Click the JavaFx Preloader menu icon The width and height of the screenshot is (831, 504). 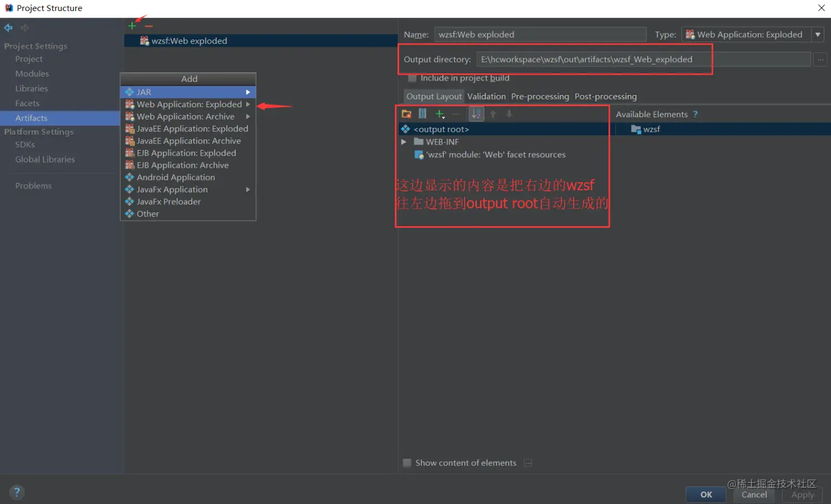(130, 202)
